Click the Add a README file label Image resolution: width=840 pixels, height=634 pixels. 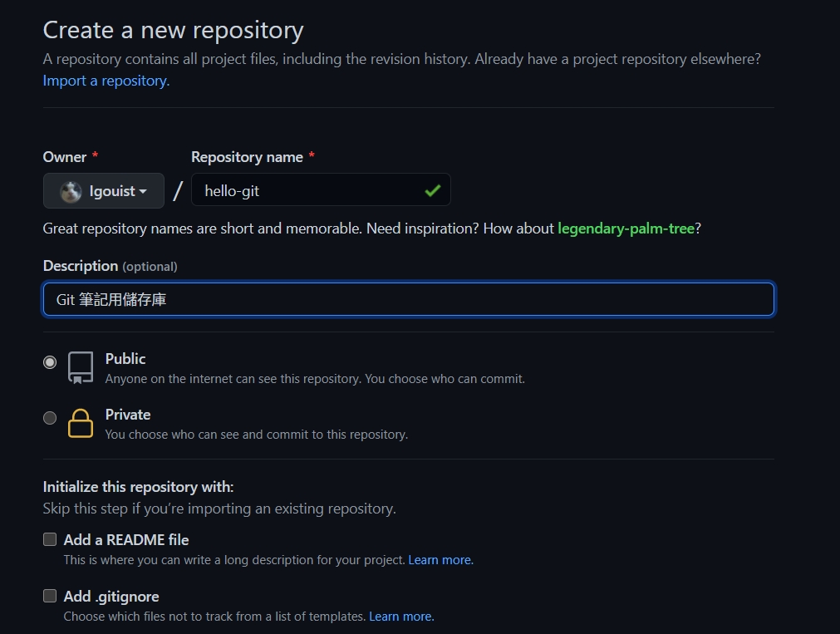click(126, 540)
